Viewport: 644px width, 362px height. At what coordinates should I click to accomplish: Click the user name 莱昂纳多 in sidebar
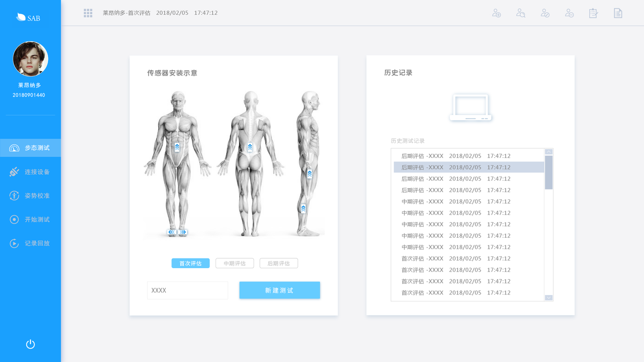pyautogui.click(x=30, y=85)
